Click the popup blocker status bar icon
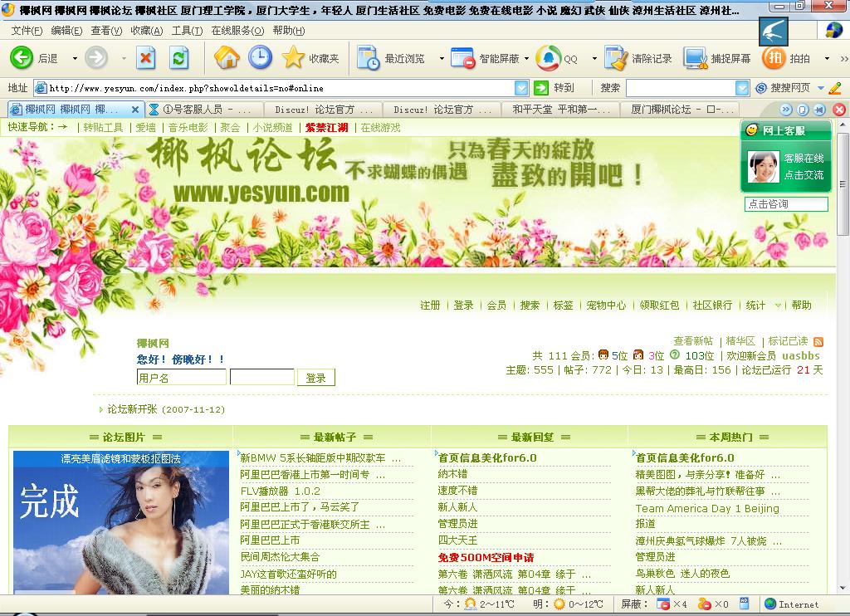 662,604
